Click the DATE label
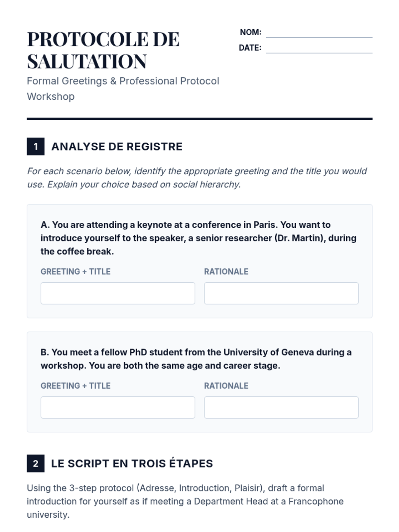 [250, 48]
